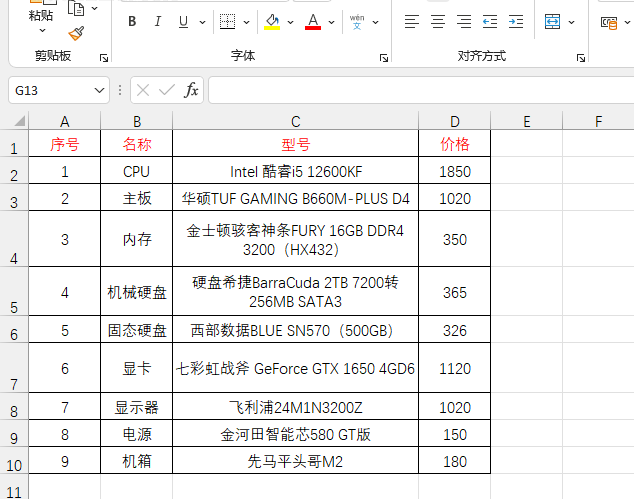Select cell 固态硬盘
This screenshot has height=499, width=634.
click(137, 330)
